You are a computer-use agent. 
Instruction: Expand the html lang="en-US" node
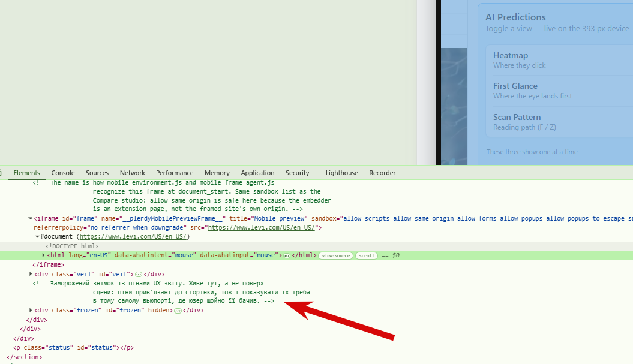[44, 255]
